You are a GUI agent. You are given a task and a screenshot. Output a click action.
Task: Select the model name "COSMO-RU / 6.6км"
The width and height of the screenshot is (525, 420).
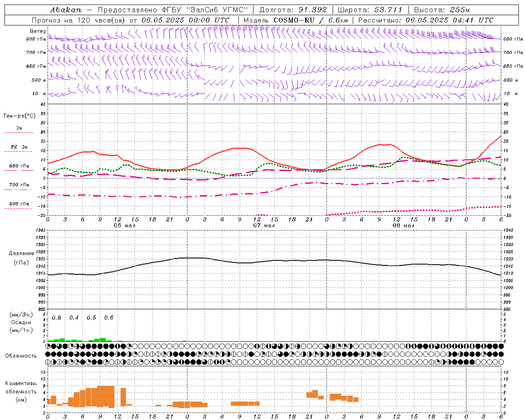(311, 20)
